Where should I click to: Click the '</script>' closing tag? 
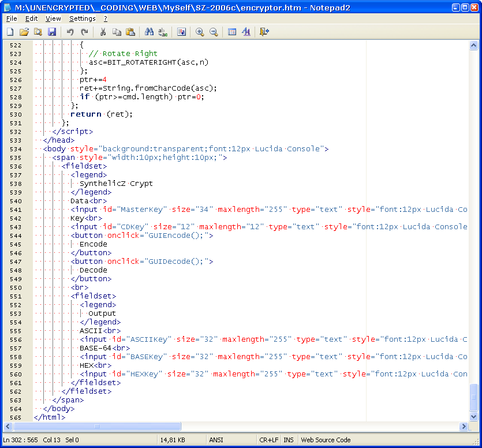(x=73, y=132)
